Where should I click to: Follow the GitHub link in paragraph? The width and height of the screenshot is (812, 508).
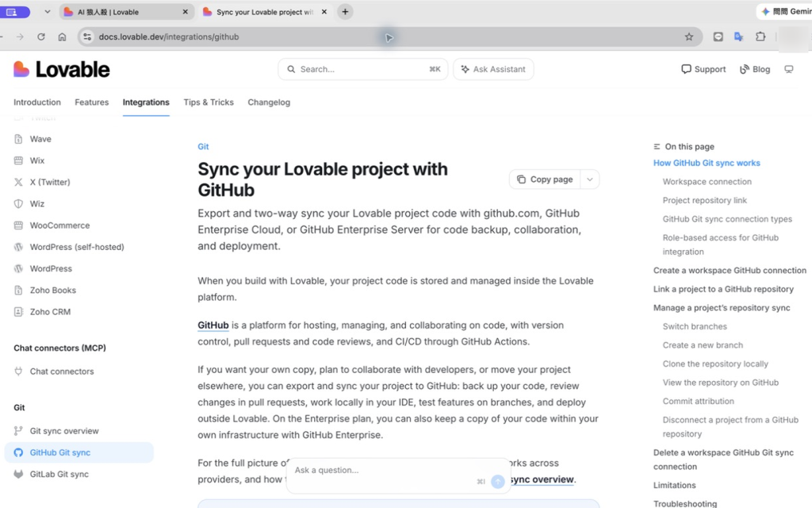click(x=213, y=325)
